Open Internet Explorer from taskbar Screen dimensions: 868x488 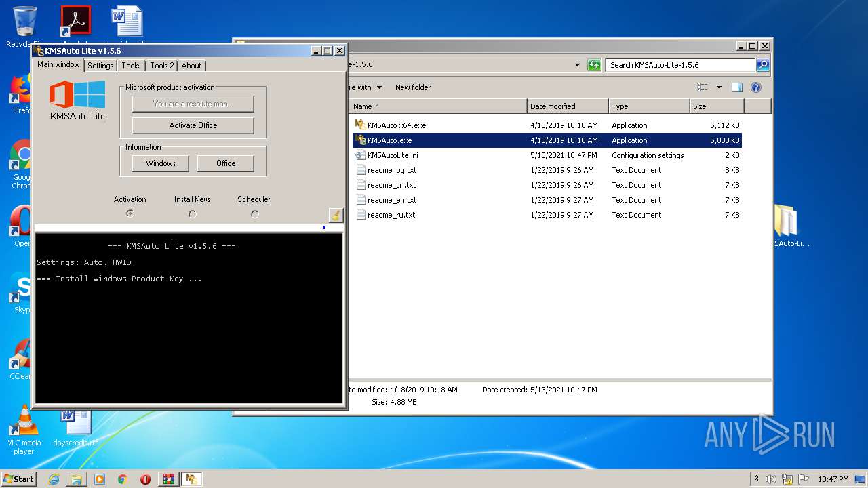(54, 479)
